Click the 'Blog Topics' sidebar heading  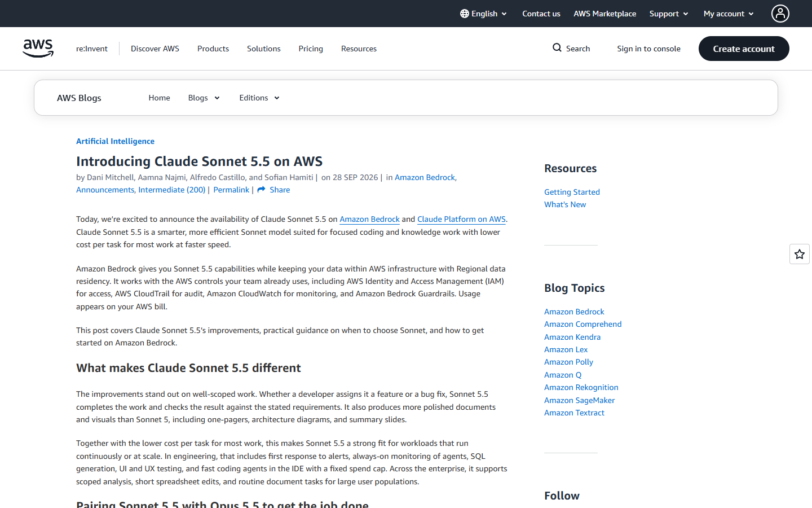(x=574, y=288)
